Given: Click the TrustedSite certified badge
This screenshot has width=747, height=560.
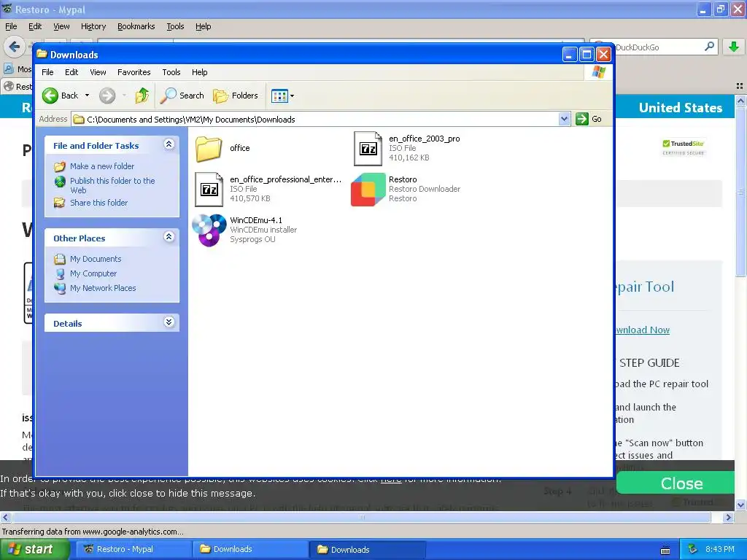Looking at the screenshot, I should 683,147.
